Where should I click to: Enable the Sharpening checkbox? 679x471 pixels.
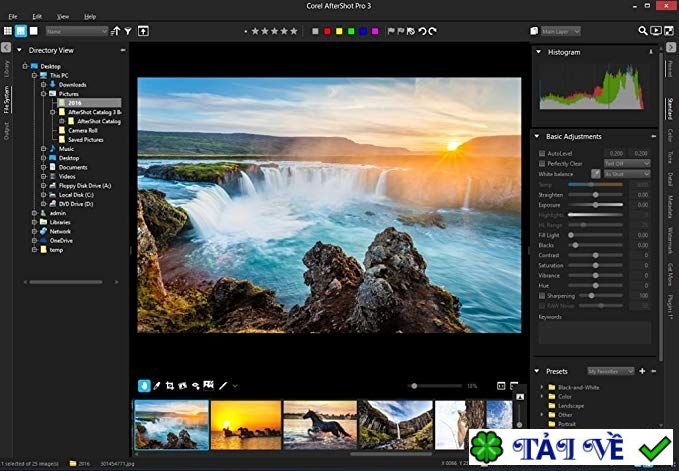[x=542, y=296]
